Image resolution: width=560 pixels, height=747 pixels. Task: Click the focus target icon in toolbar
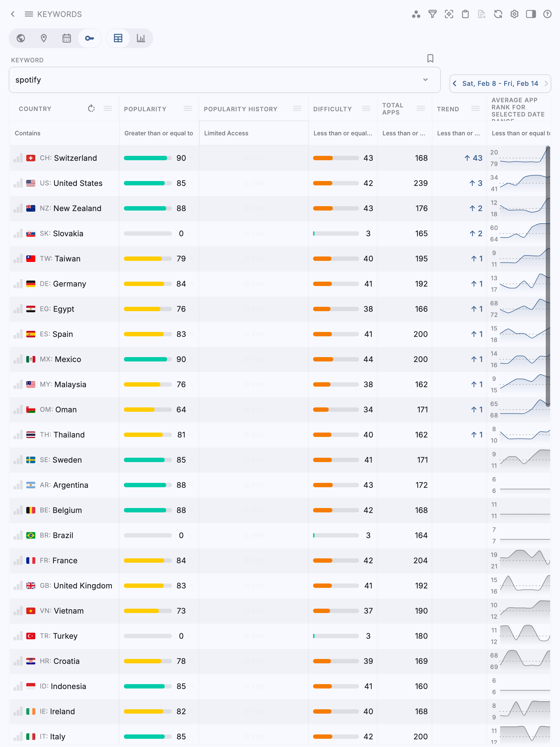click(x=449, y=14)
